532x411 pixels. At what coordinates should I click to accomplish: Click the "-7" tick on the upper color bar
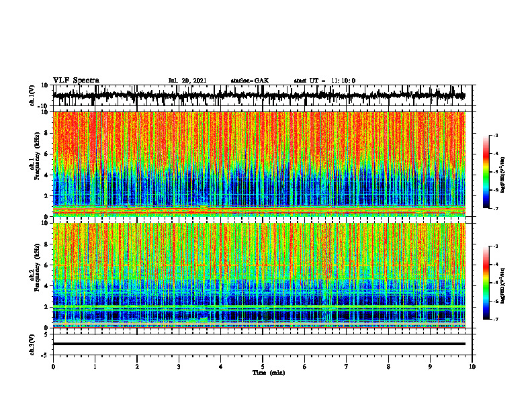tap(496, 208)
